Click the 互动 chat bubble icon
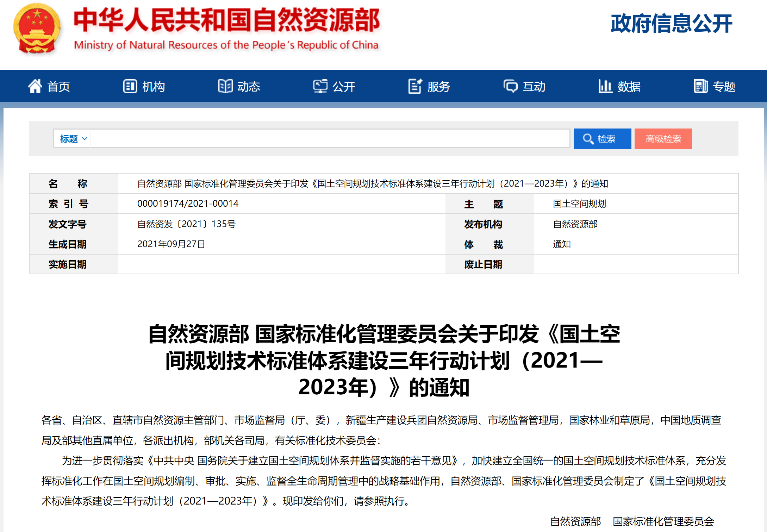The width and height of the screenshot is (767, 532). pos(510,86)
